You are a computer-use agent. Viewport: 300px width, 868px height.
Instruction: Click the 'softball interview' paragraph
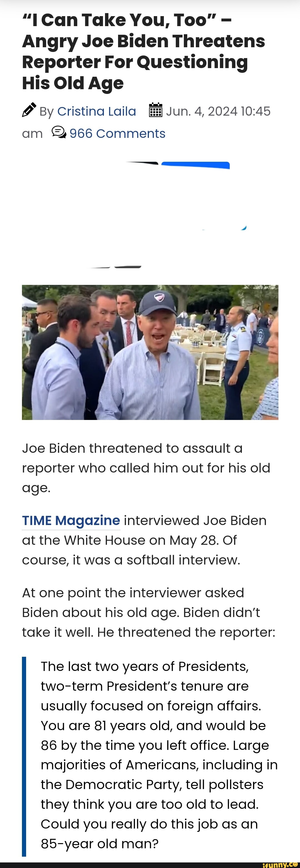click(x=144, y=540)
